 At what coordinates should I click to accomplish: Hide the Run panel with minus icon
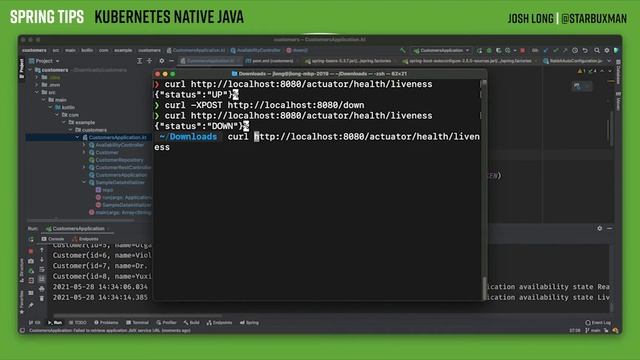point(609,228)
